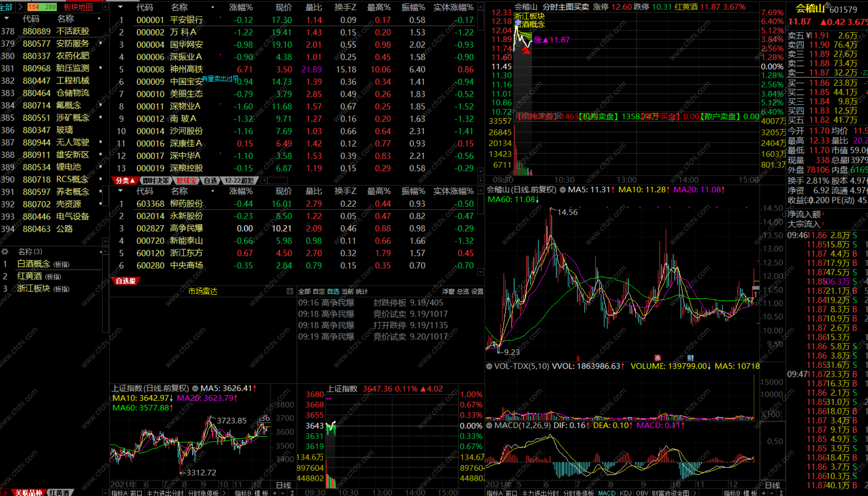Select the KDJ indicator tab
Screen dimensions: 868x496
(625, 493)
